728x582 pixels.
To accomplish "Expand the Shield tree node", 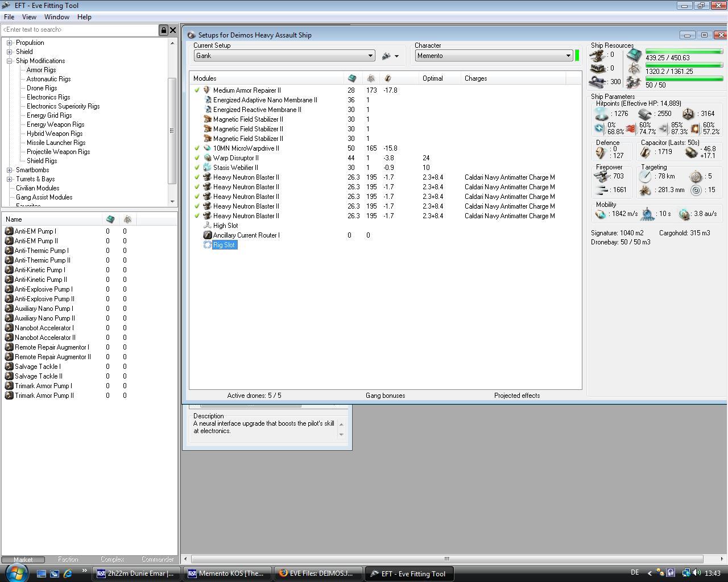I will point(9,52).
